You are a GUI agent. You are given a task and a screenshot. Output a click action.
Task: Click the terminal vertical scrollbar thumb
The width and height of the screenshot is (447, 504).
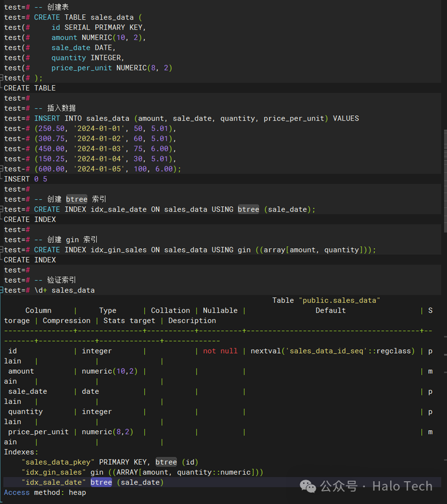(445, 180)
